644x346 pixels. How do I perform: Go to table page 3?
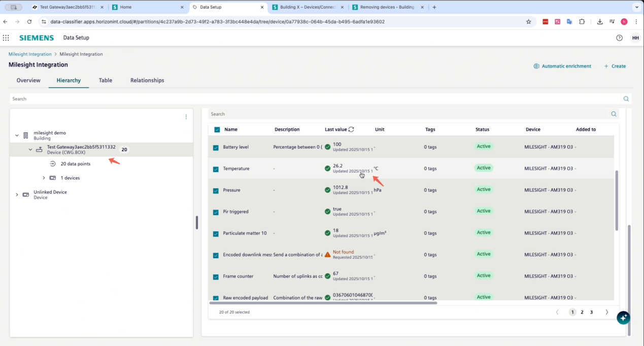pos(591,312)
